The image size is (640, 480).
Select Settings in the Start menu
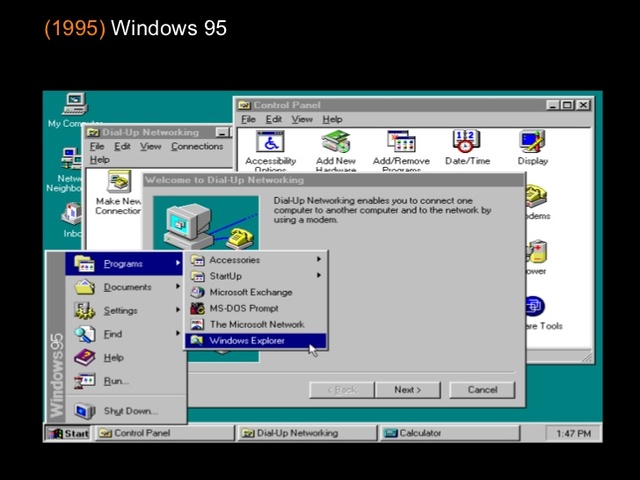click(x=124, y=310)
